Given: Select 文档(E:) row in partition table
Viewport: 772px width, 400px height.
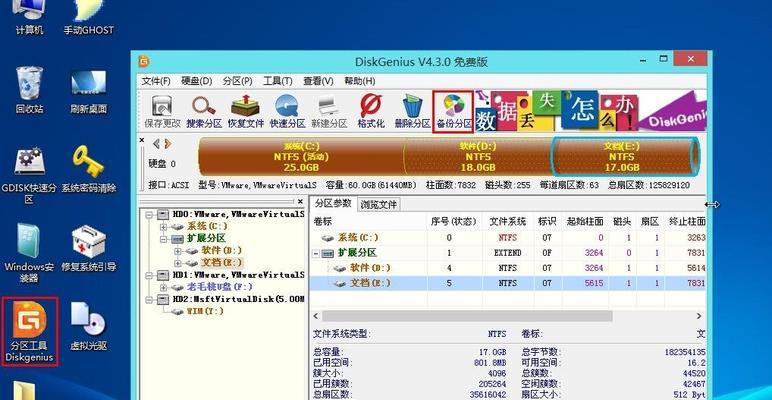Looking at the screenshot, I should coord(508,283).
